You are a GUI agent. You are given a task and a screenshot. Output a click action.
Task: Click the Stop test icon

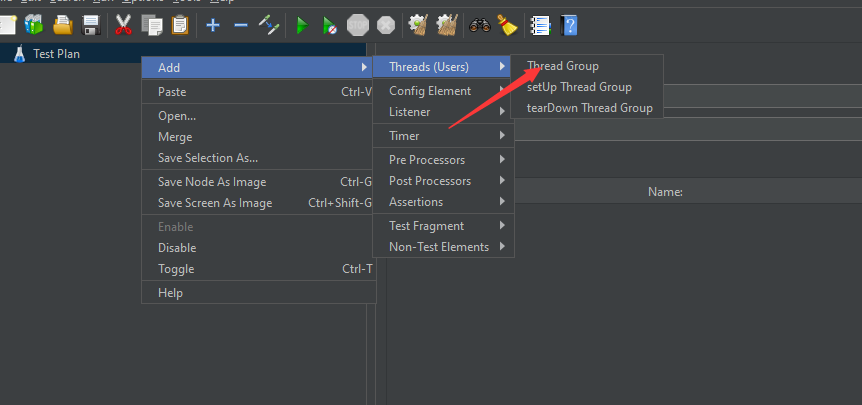[358, 25]
